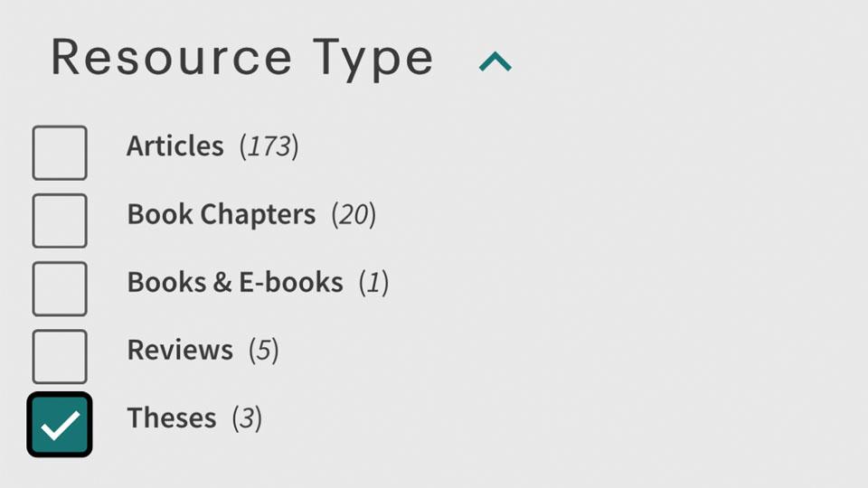Image resolution: width=868 pixels, height=488 pixels.
Task: Click the teal filled box next to Theses
Action: pyautogui.click(x=60, y=425)
